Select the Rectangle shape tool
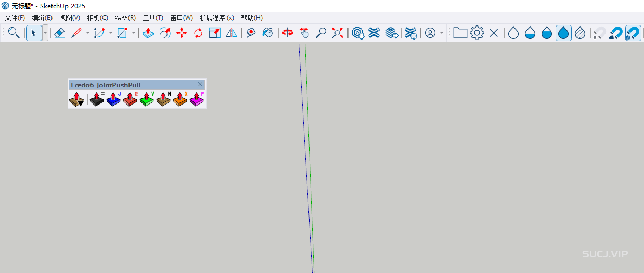 122,33
